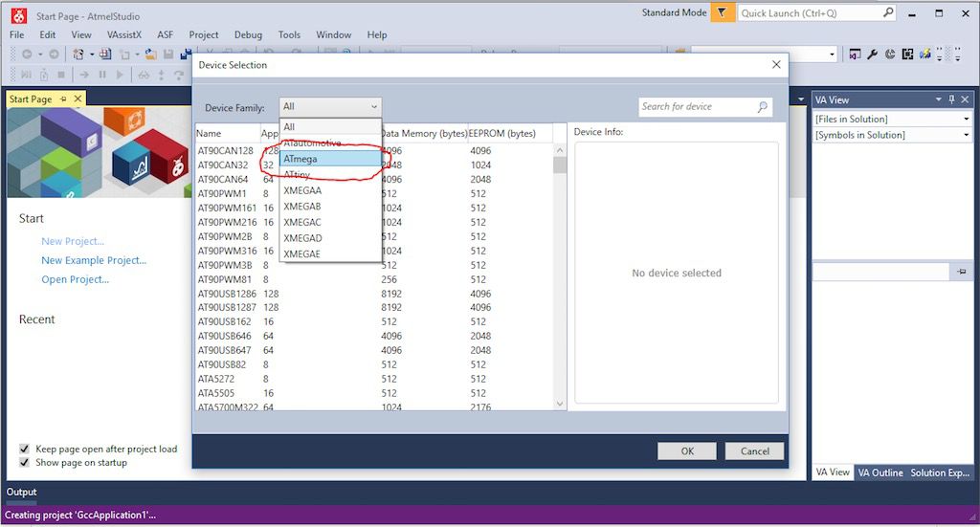Toggle Keep page open after project load
Viewport: 980px width, 527px height.
24,449
